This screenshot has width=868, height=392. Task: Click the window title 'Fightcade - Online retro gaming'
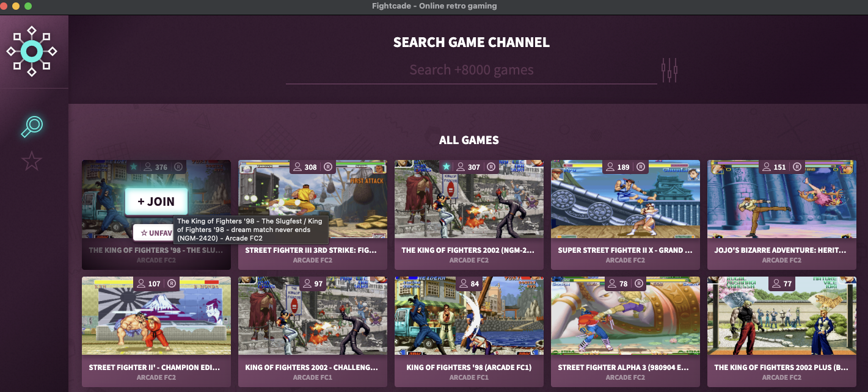coord(434,6)
